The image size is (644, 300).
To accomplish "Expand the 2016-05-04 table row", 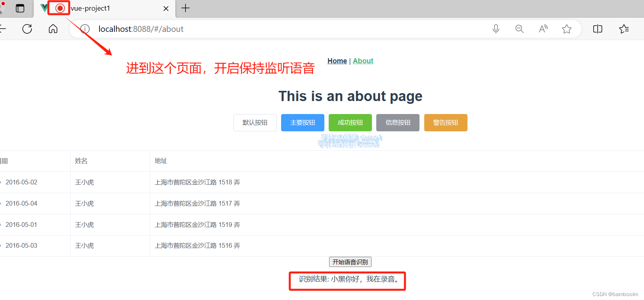I will 1,204.
